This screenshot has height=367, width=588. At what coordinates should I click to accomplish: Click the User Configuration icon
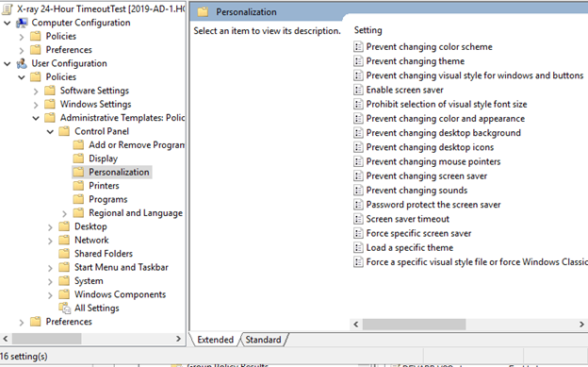(x=22, y=63)
